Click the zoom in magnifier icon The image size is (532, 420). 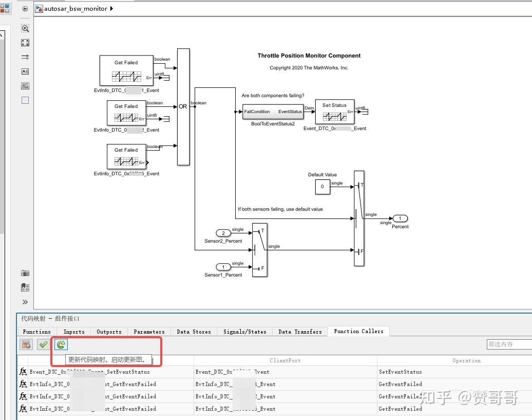[x=25, y=28]
